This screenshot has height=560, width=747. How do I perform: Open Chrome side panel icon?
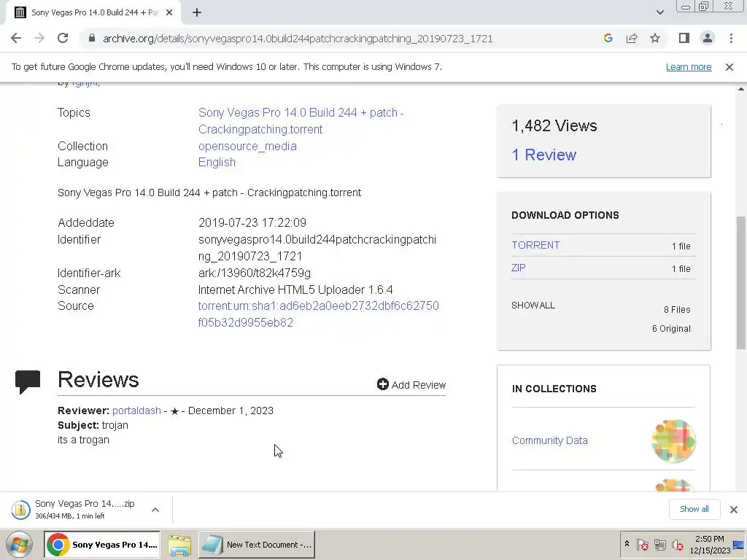click(684, 38)
